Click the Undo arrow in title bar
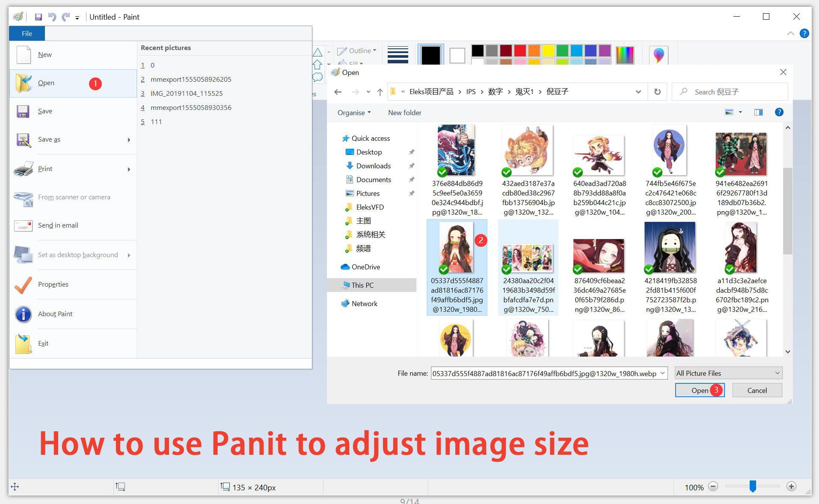 point(52,17)
